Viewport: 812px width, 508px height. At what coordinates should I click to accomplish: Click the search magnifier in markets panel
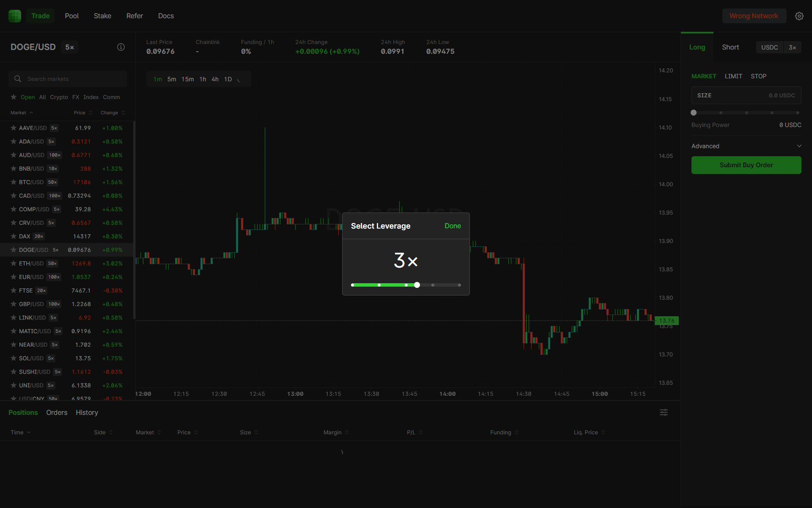[x=17, y=78]
